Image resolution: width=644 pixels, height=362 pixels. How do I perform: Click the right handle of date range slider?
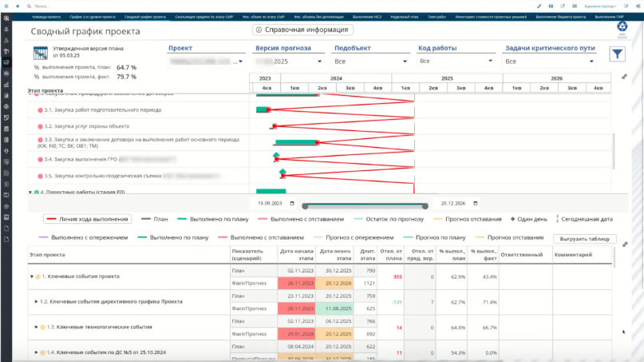point(425,205)
